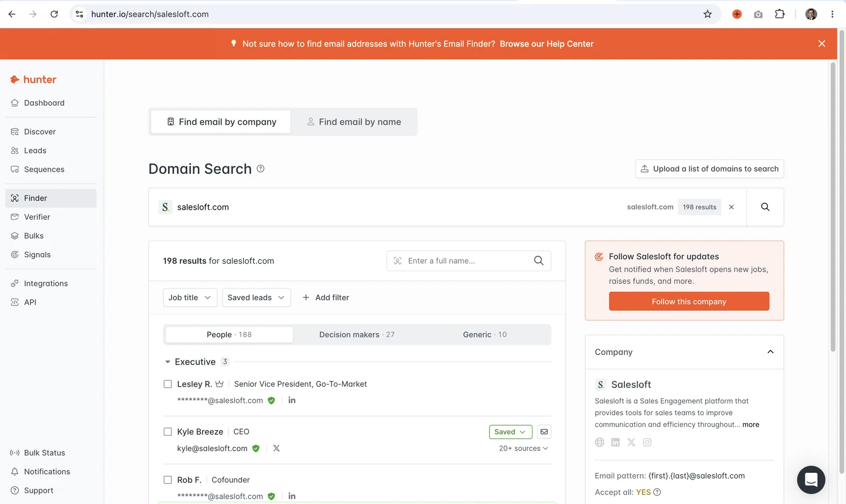Collapse the Executive group
The height and width of the screenshot is (504, 846).
tap(168, 362)
